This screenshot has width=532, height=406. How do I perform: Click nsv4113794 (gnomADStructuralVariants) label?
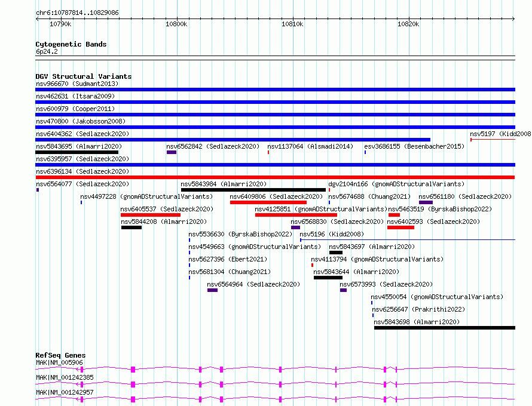(377, 259)
